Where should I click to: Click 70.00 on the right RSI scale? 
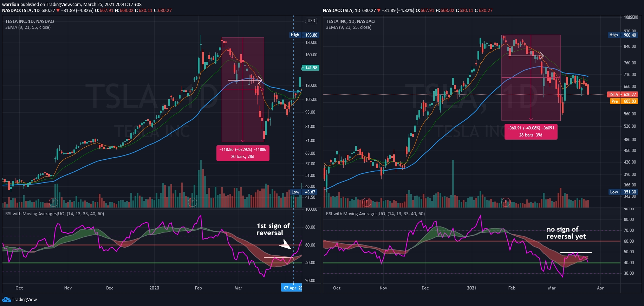point(629,230)
